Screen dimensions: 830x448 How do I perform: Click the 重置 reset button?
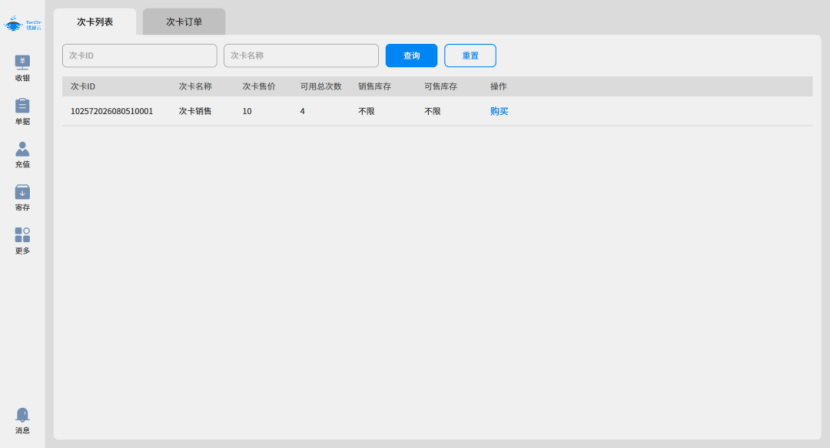(470, 56)
